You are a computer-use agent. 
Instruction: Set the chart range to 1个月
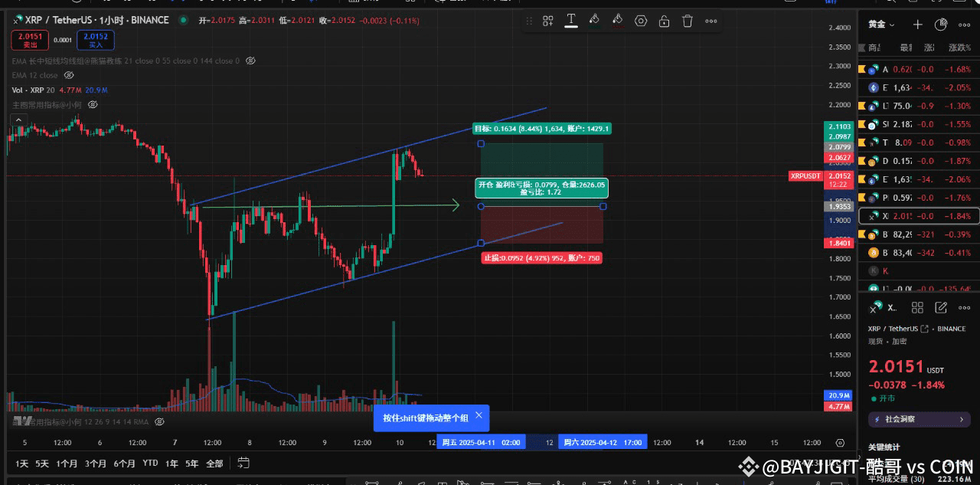click(67, 464)
